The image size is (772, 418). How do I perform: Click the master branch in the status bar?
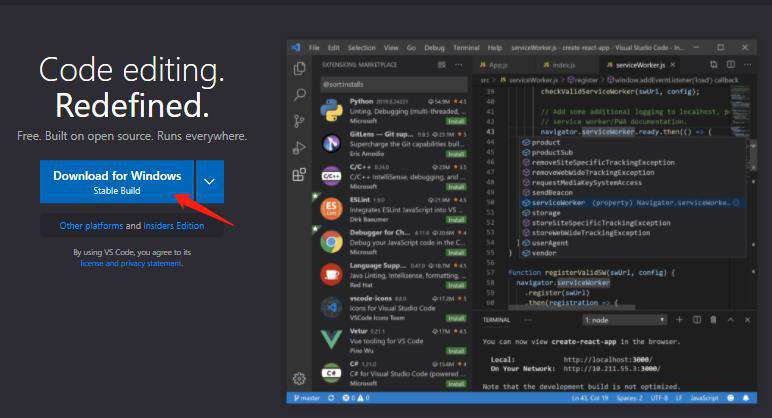pos(307,398)
